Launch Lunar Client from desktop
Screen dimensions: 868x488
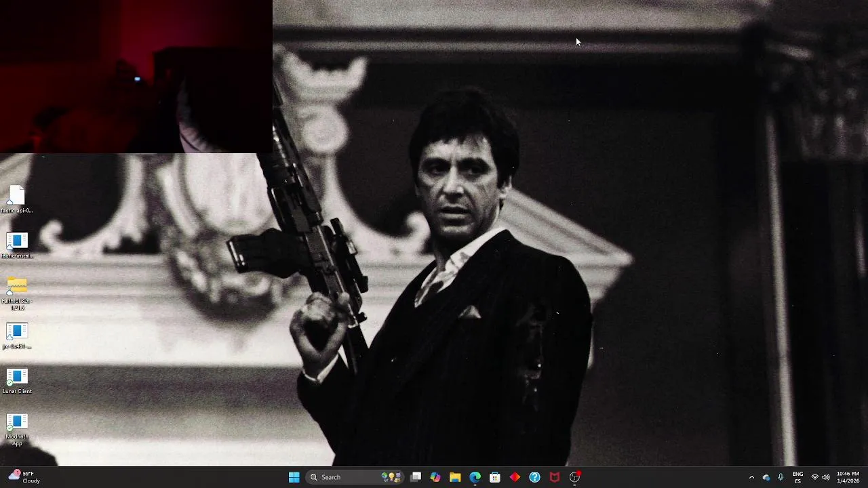tap(17, 381)
